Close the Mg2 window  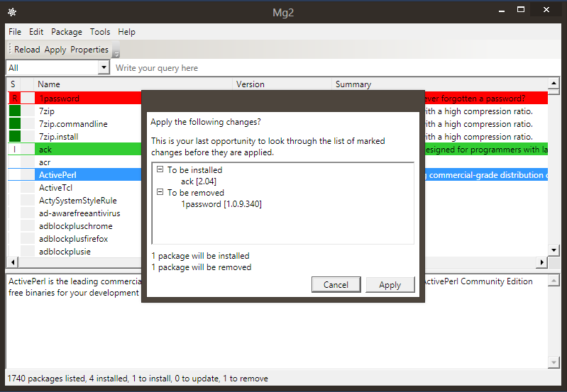pos(546,10)
